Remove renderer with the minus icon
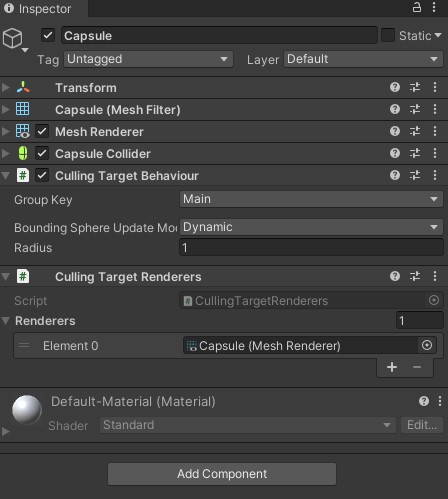 417,367
